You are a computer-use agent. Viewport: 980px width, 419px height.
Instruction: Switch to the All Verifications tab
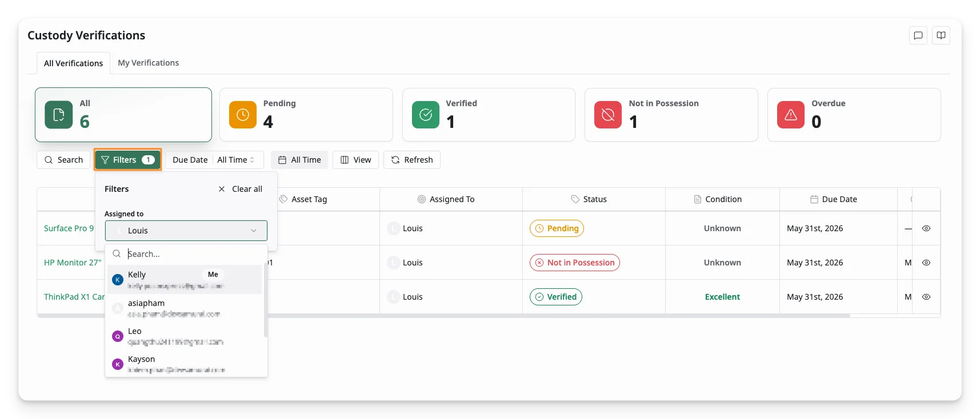tap(73, 63)
